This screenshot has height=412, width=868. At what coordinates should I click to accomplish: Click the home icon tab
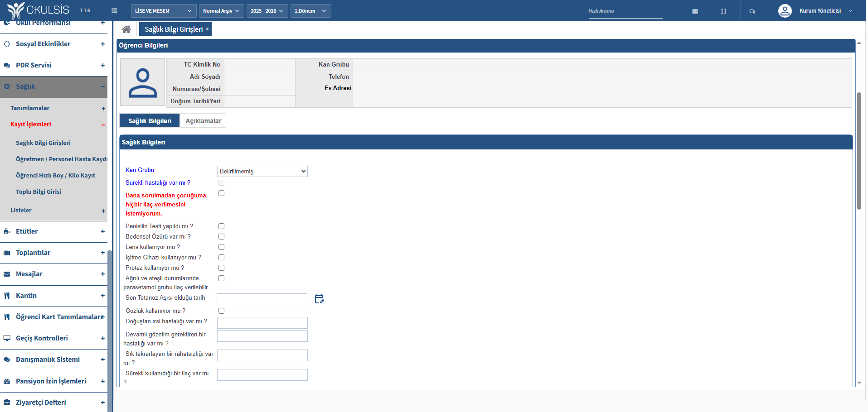tap(126, 29)
